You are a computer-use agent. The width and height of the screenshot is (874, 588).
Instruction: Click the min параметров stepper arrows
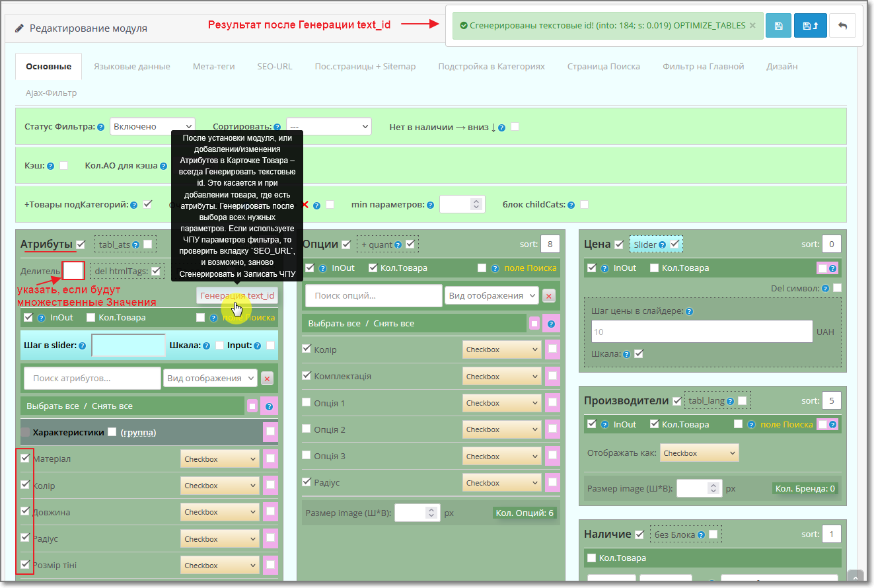point(477,205)
